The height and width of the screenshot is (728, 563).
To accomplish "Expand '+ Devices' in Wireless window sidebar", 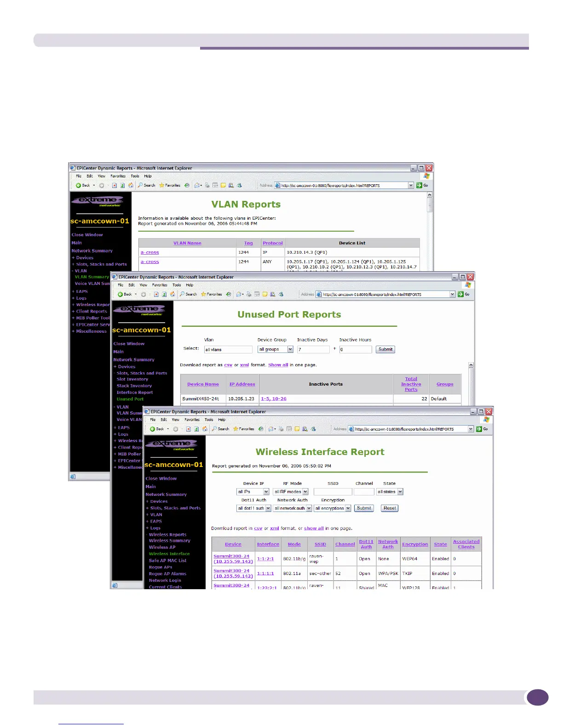I will pyautogui.click(x=157, y=501).
